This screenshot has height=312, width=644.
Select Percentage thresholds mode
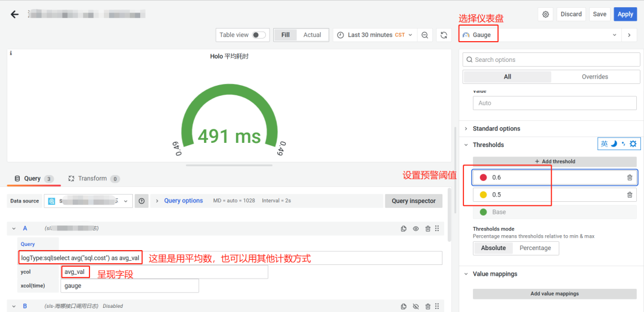click(535, 248)
